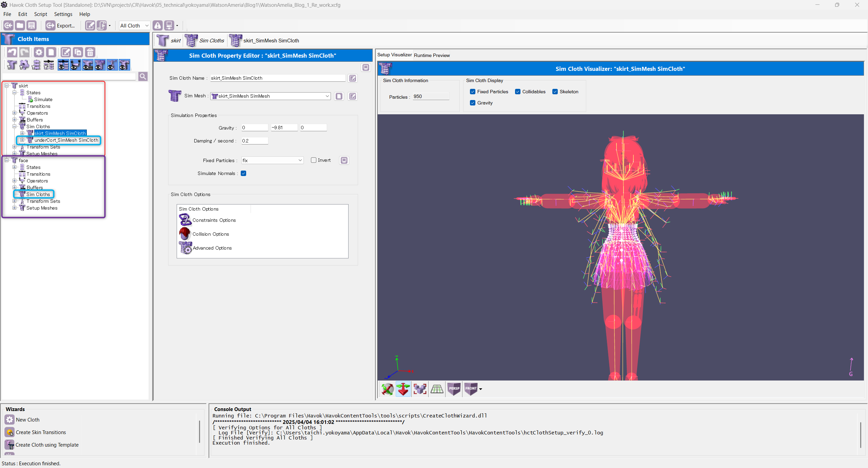Image resolution: width=868 pixels, height=468 pixels.
Task: Click the run script scroll icon
Action: [101, 25]
